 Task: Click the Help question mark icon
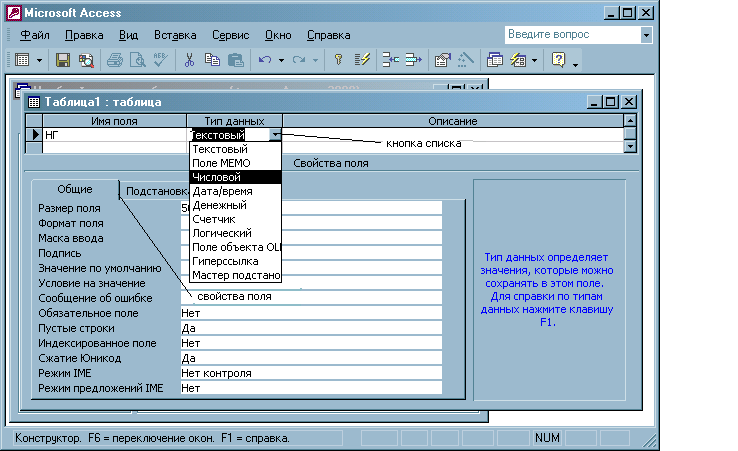tap(558, 60)
